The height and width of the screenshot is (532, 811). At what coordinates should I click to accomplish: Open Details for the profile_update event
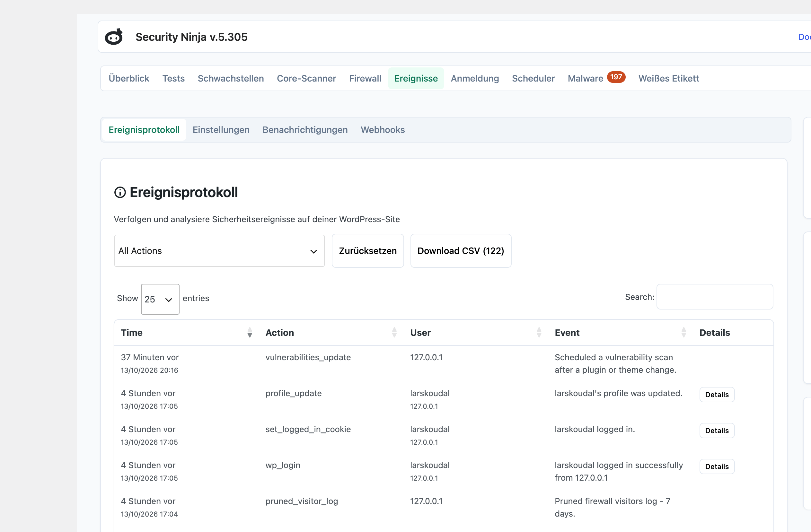717,394
